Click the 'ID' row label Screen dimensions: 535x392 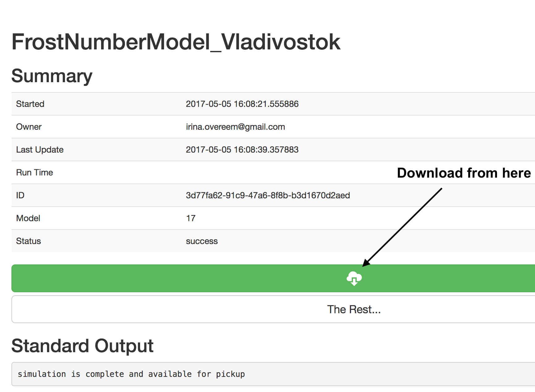[20, 195]
